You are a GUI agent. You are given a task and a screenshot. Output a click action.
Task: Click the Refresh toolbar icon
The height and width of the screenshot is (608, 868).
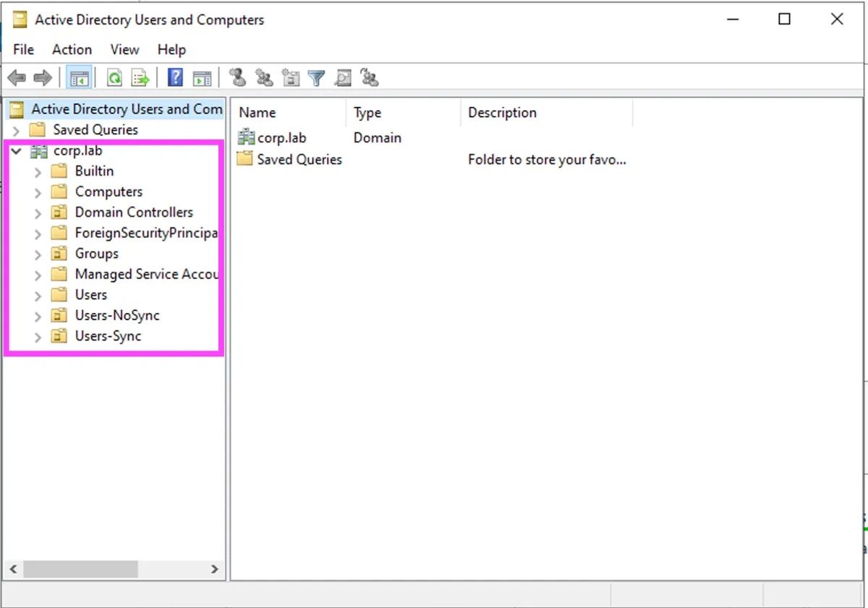114,78
